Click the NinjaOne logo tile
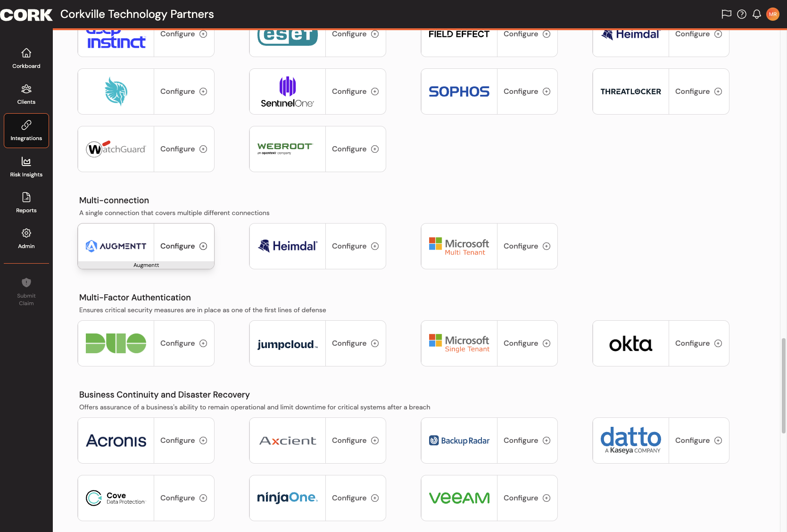This screenshot has height=532, width=787. tap(288, 498)
